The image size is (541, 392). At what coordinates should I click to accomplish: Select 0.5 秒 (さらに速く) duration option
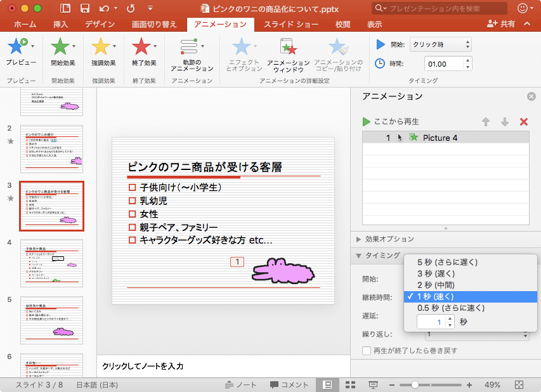(470, 308)
